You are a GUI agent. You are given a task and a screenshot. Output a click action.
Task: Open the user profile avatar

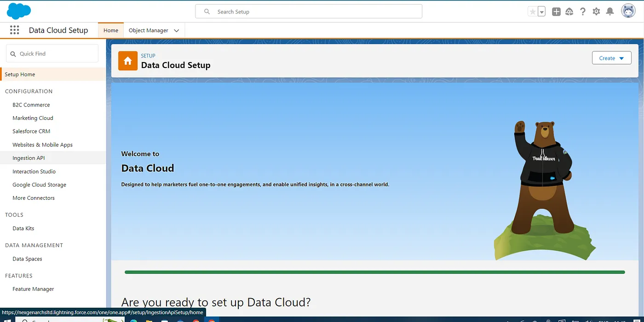click(x=628, y=11)
